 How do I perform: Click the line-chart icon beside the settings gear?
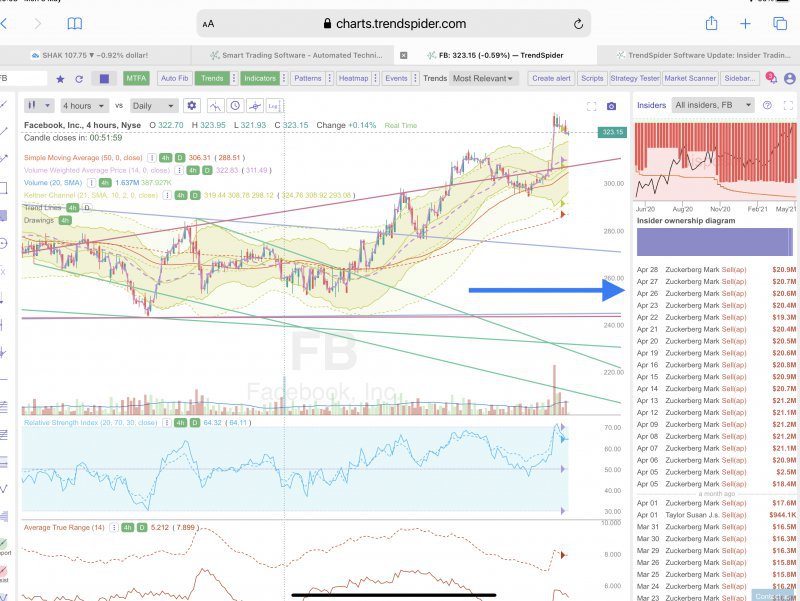click(x=215, y=106)
